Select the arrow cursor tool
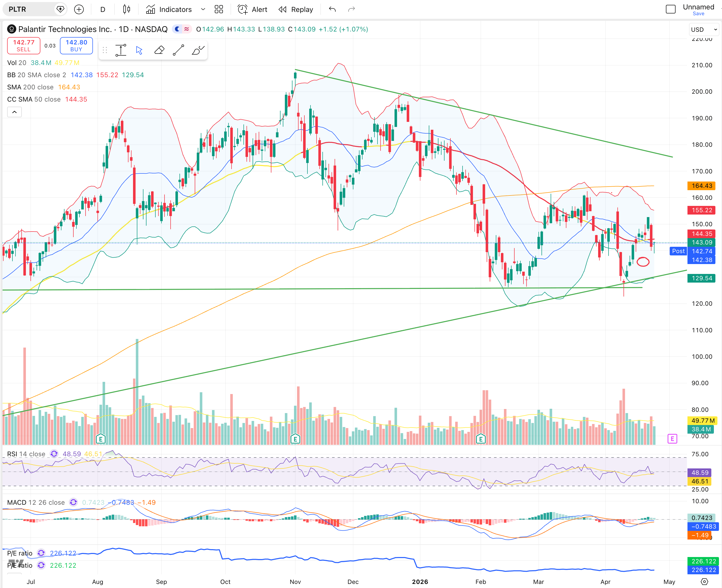The image size is (722, 588). (x=139, y=51)
